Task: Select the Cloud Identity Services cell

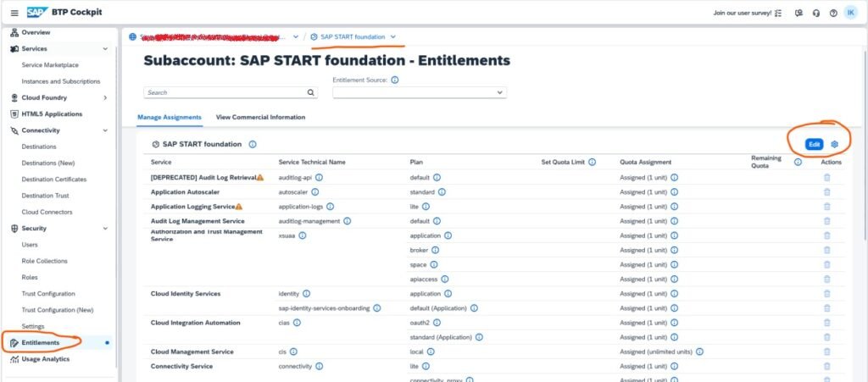Action: click(x=186, y=294)
